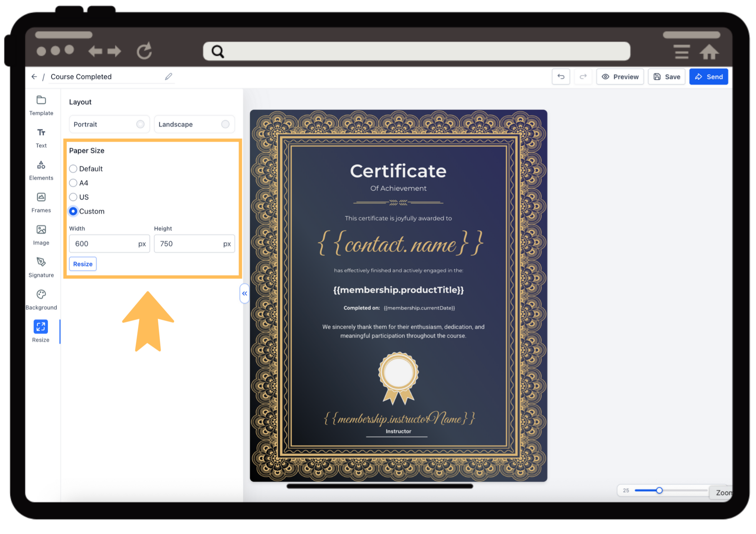756x534 pixels.
Task: Choose US paper size
Action: [73, 197]
